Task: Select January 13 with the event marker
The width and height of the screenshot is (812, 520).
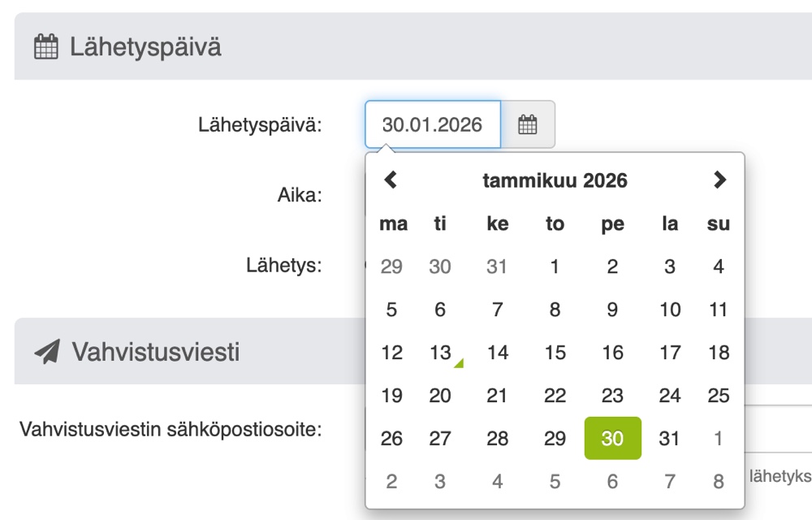Action: click(440, 352)
